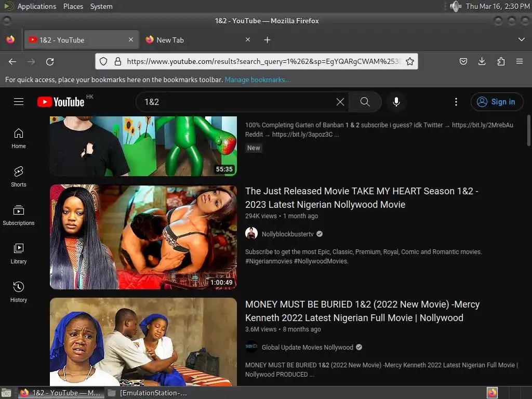The image size is (532, 399).
Task: Open Nollyblockbustertv channel name
Action: point(287,234)
